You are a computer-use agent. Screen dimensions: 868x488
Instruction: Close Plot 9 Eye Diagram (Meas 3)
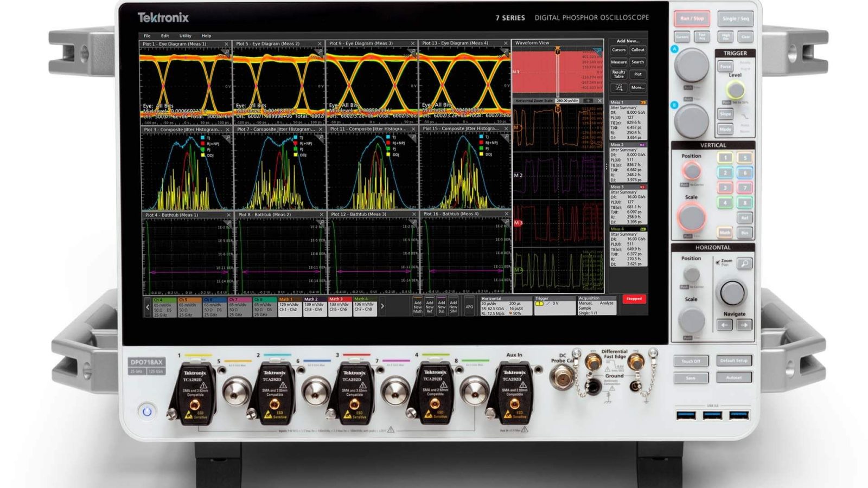pyautogui.click(x=413, y=43)
